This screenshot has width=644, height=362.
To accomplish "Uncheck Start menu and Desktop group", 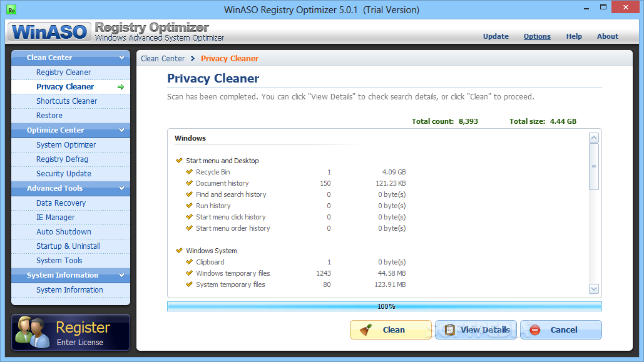I will (x=179, y=161).
